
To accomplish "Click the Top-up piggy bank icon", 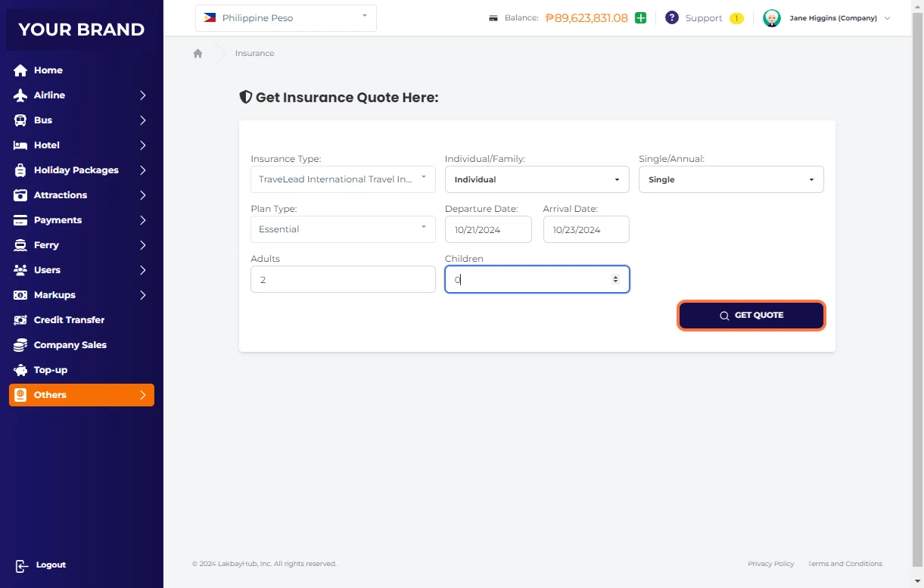I will [x=20, y=370].
